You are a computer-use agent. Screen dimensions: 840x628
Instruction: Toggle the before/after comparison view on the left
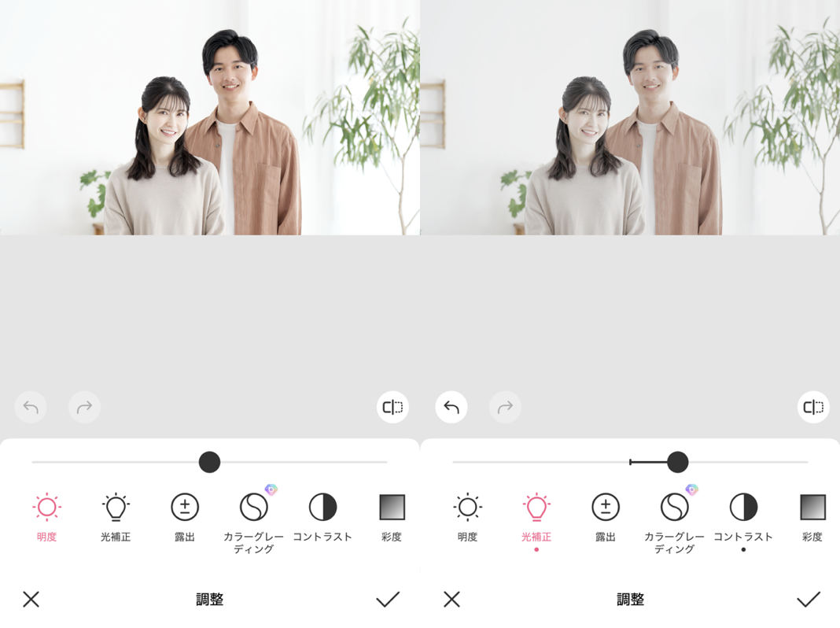[392, 407]
